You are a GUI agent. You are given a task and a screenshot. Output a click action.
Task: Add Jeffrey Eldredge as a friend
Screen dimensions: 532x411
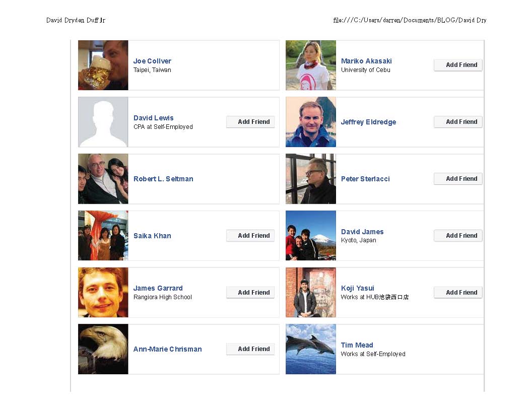coord(457,121)
